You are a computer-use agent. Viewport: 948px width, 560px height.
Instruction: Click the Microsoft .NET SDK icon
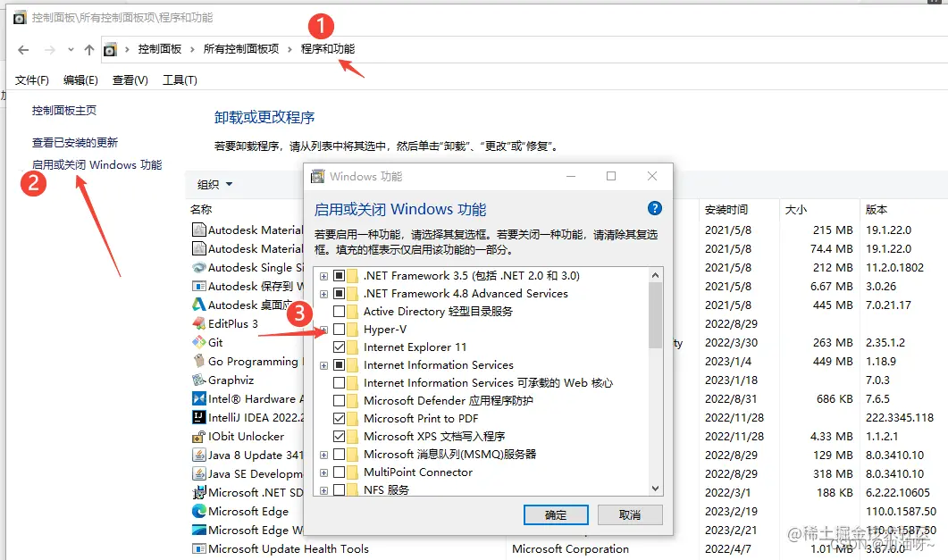pyautogui.click(x=199, y=492)
